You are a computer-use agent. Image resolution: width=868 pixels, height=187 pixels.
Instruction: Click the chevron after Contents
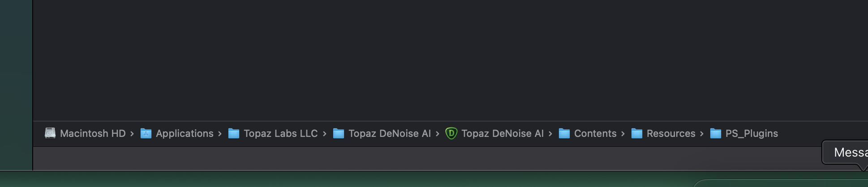click(623, 134)
